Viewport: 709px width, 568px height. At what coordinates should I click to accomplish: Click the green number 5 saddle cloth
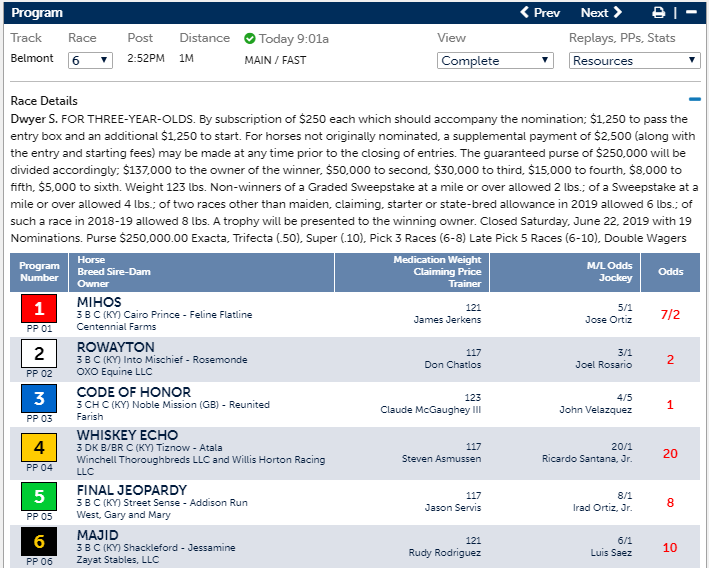(x=39, y=497)
